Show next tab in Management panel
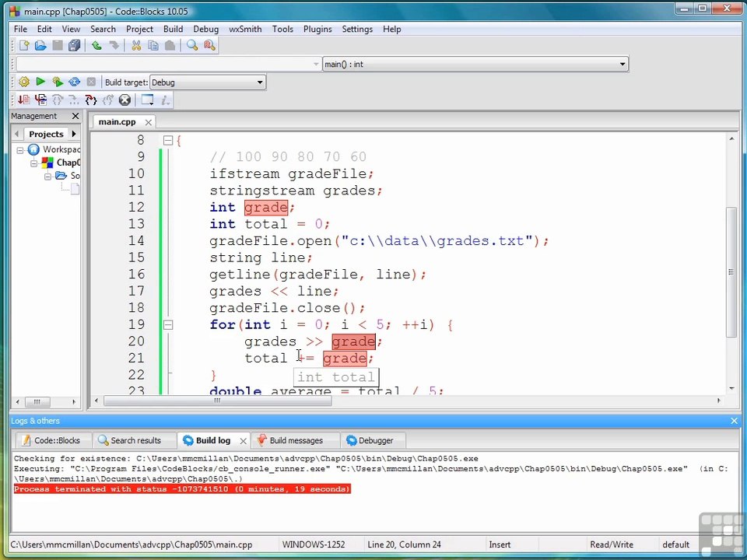The height and width of the screenshot is (560, 747). pos(74,134)
